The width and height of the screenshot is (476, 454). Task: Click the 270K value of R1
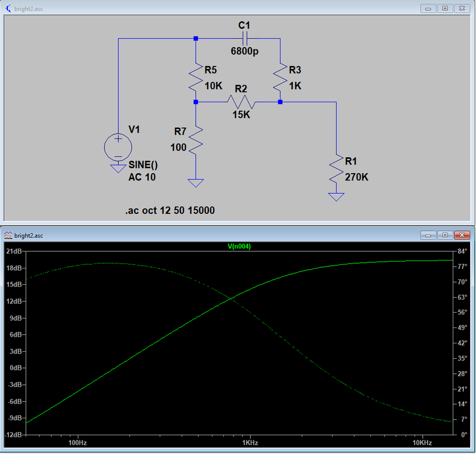356,177
